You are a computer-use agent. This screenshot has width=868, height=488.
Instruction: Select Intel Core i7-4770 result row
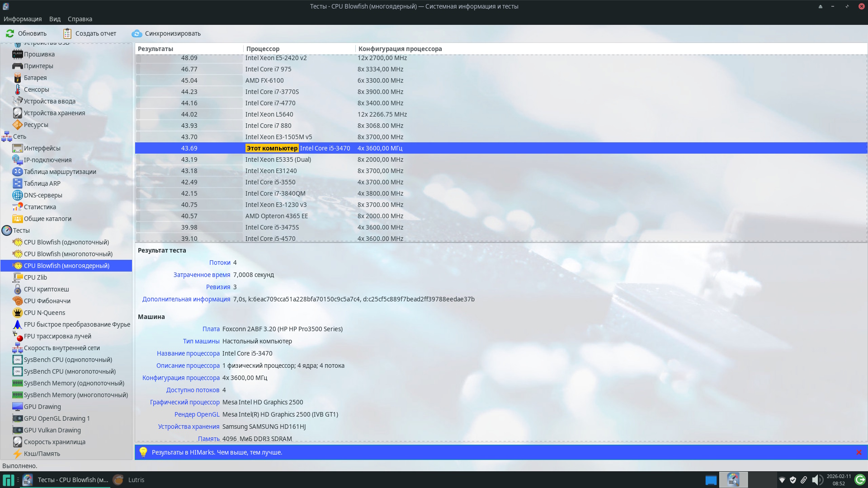270,103
